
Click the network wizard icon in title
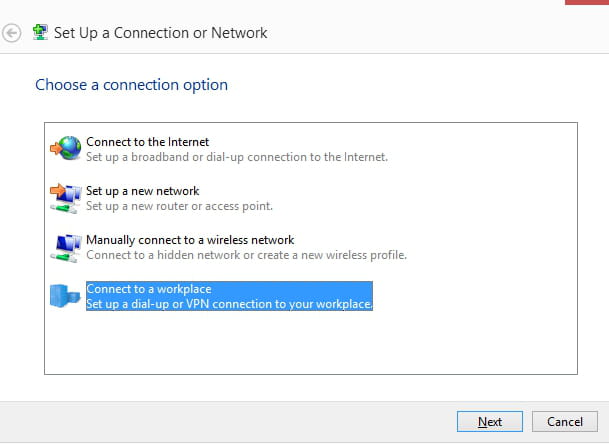coord(40,33)
